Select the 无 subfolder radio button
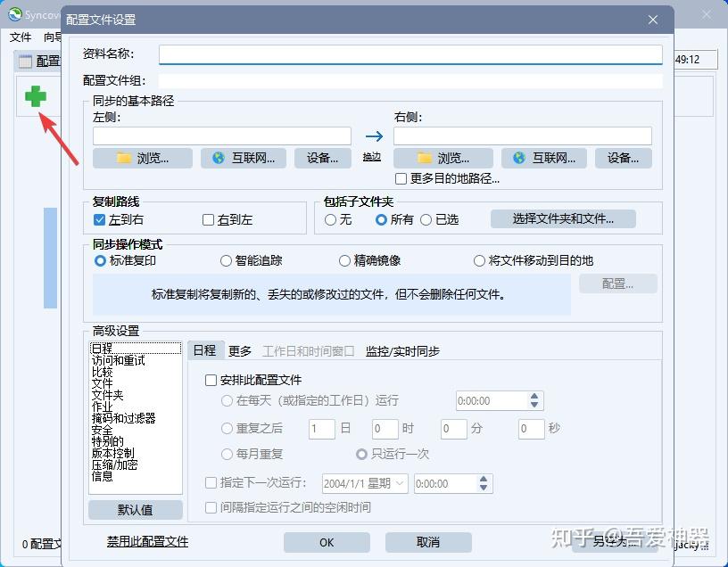728x567 pixels. [330, 219]
